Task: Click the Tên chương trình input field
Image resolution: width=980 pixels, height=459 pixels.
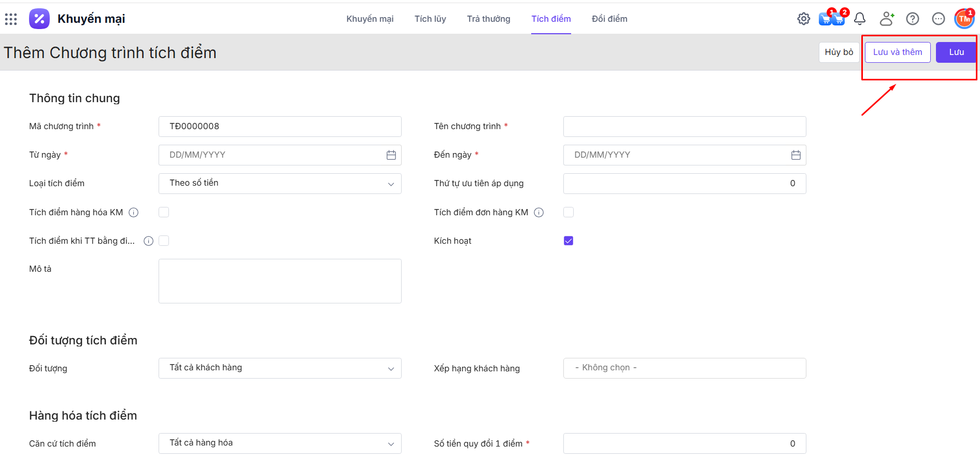Action: 684,127
